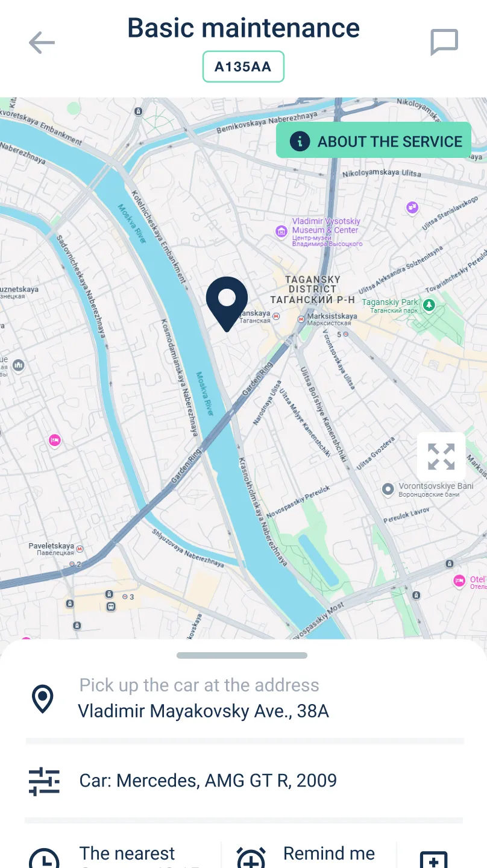This screenshot has width=487, height=868.
Task: Tap the A135AA license plate badge
Action: (243, 67)
